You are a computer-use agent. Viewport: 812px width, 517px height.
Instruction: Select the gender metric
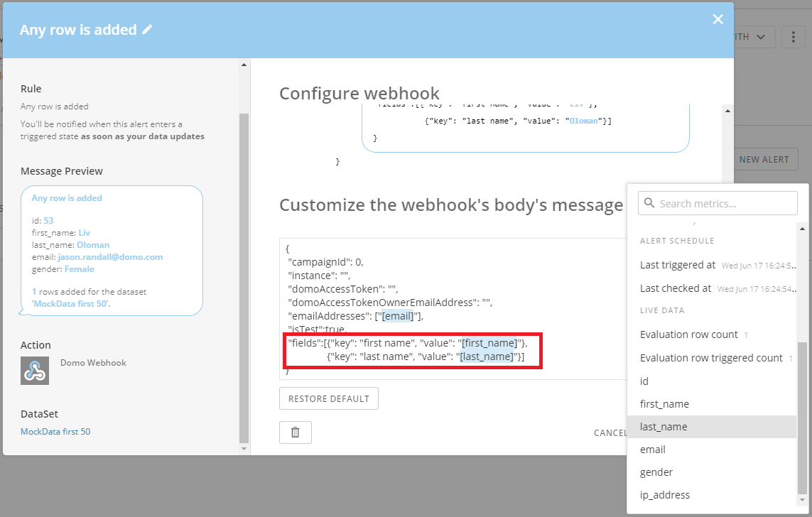656,472
